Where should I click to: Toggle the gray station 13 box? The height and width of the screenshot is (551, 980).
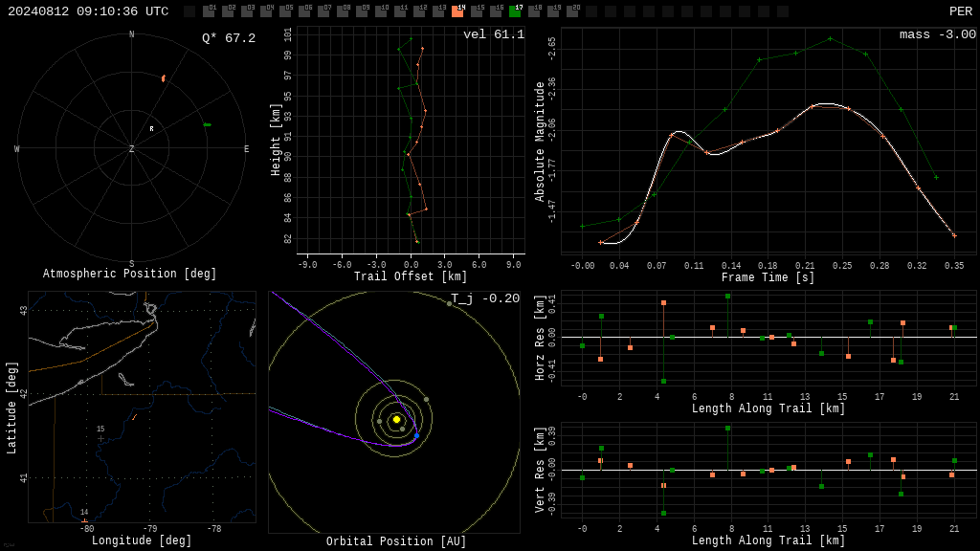tap(438, 11)
